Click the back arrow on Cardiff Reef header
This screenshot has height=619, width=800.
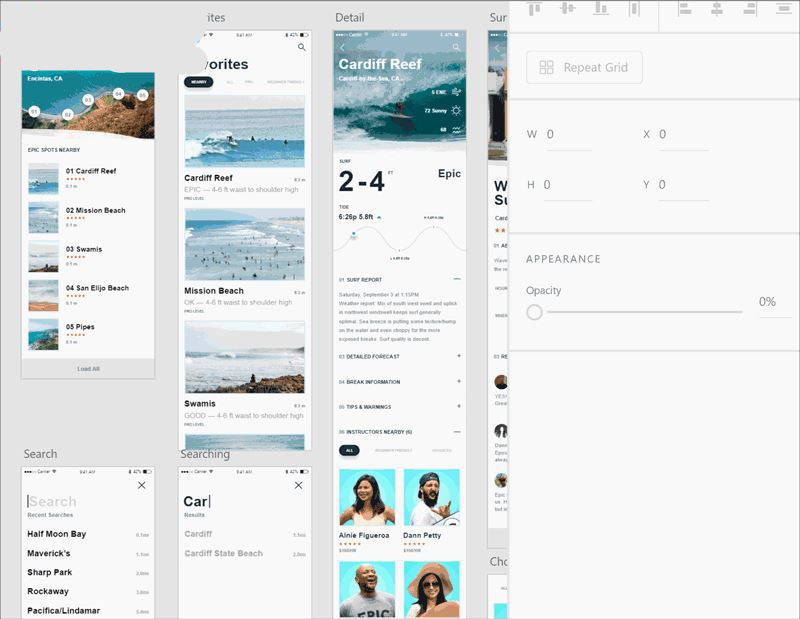click(x=343, y=47)
